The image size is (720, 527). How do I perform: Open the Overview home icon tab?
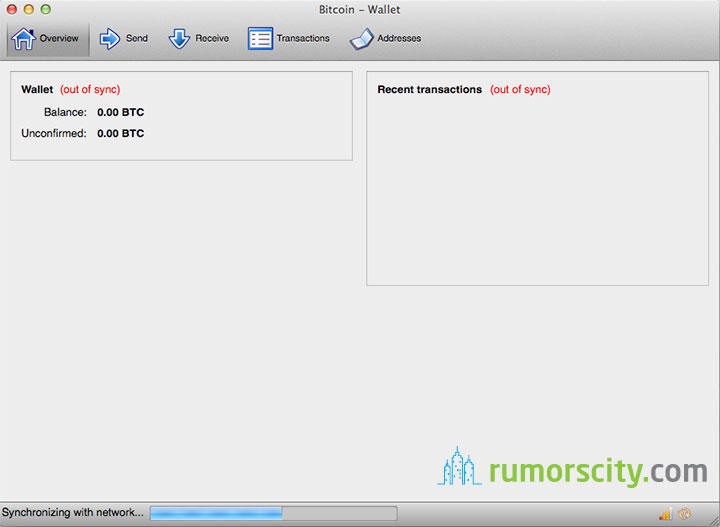click(x=23, y=39)
